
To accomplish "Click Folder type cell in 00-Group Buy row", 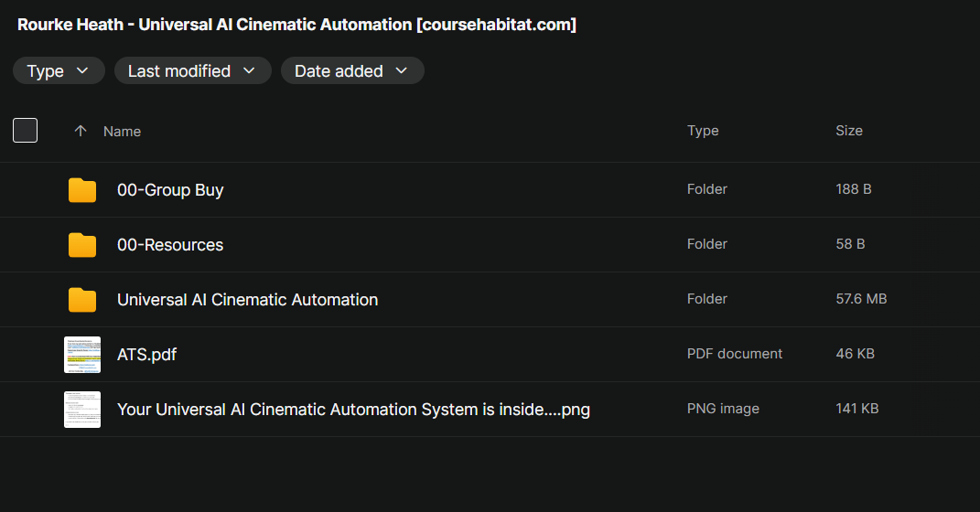I will click(x=707, y=189).
